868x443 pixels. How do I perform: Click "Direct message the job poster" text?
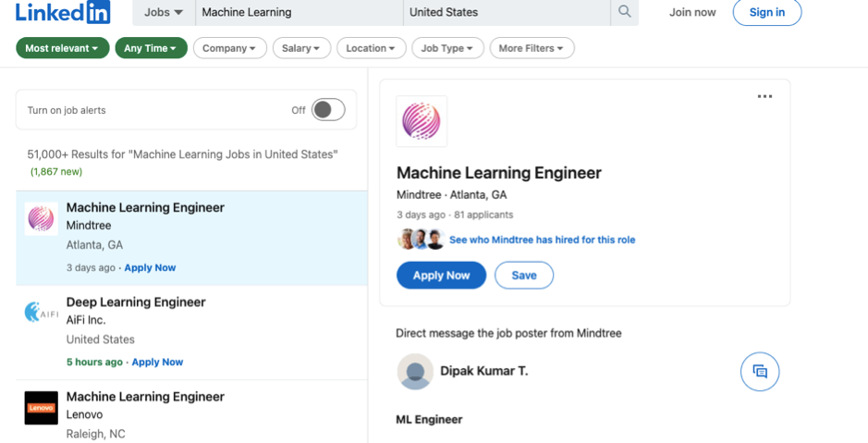[508, 333]
